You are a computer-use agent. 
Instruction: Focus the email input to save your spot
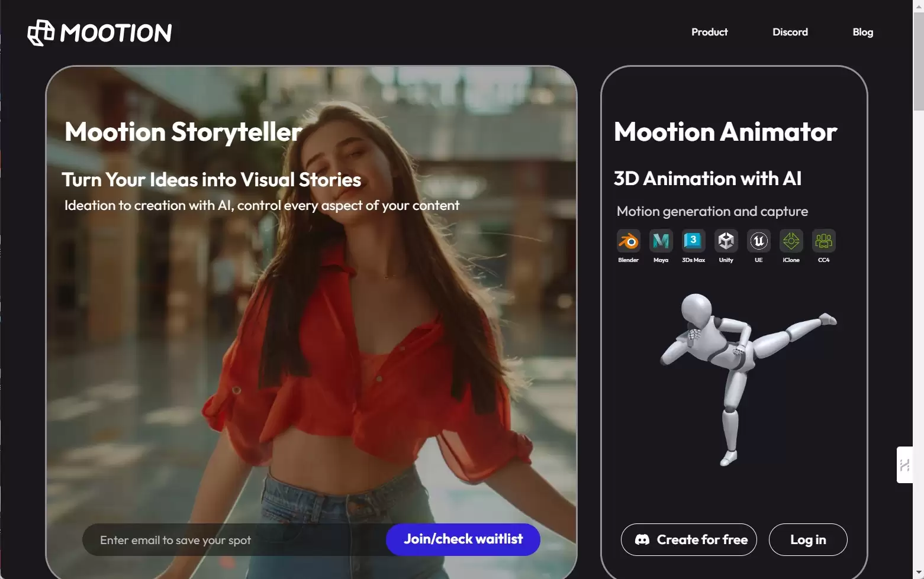tap(234, 540)
